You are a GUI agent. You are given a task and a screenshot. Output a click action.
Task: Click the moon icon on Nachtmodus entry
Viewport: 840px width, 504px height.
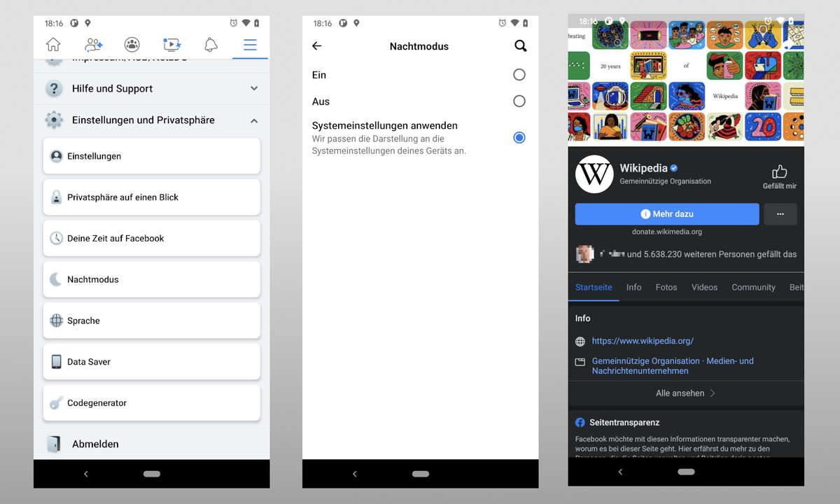[x=57, y=279]
